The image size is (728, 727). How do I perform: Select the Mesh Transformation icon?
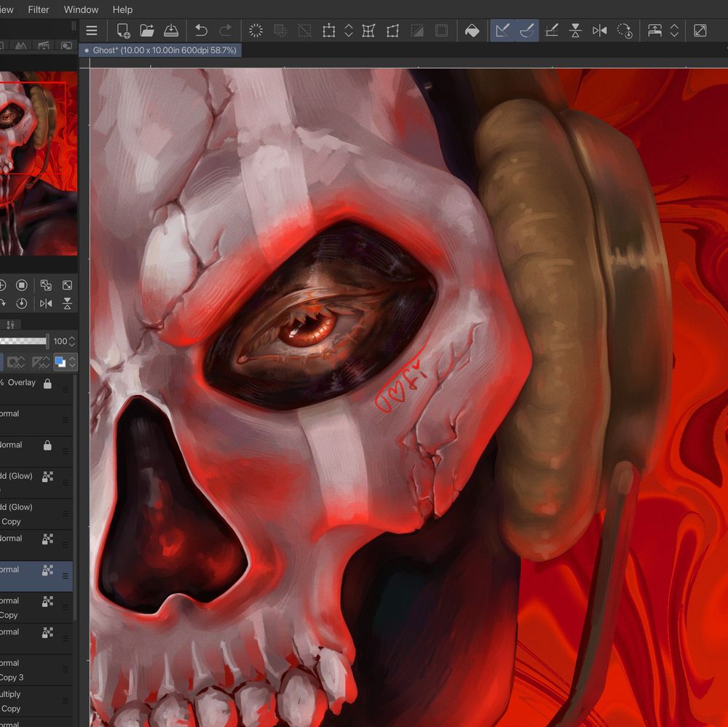click(368, 31)
